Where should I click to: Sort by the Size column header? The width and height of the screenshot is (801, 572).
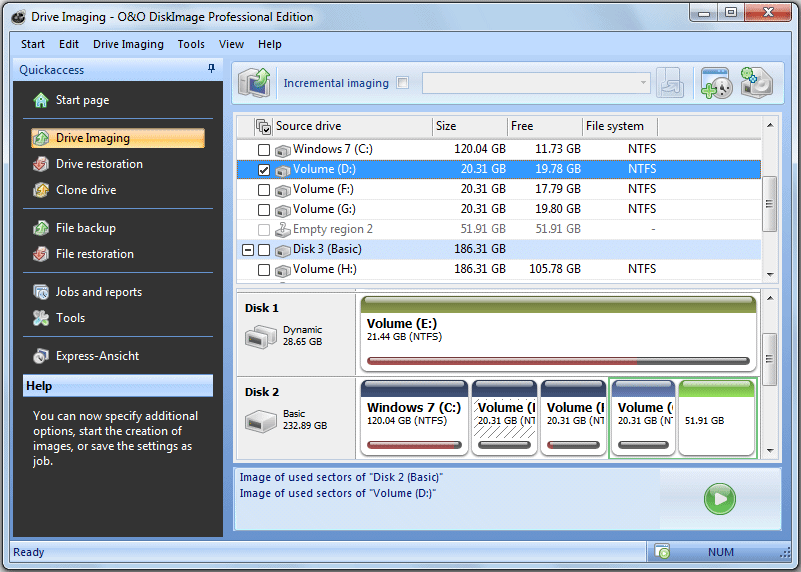pos(470,126)
